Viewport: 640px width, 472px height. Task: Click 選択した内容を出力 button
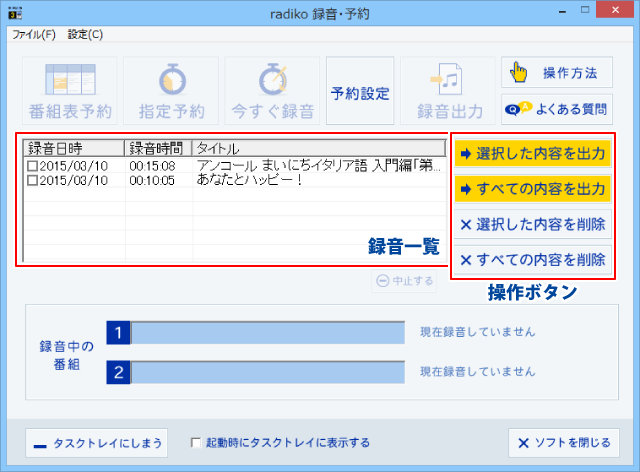click(x=533, y=154)
